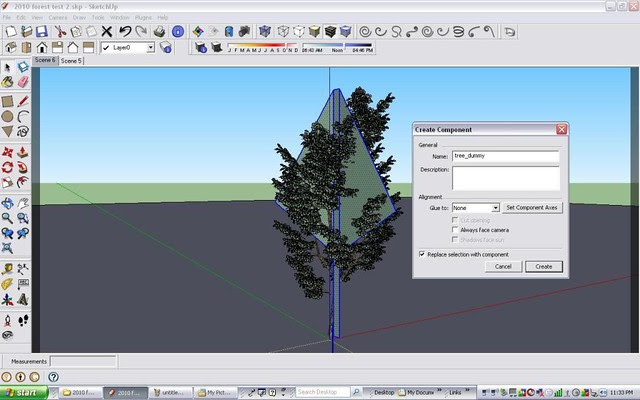Activate the Move tool
Screen dimensions: 640x400
pos(7,152)
